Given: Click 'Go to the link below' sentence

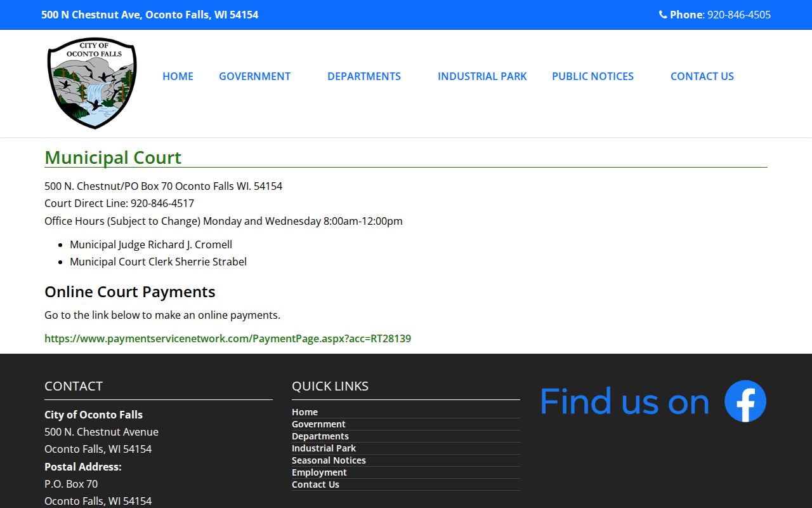Looking at the screenshot, I should pyautogui.click(x=162, y=315).
